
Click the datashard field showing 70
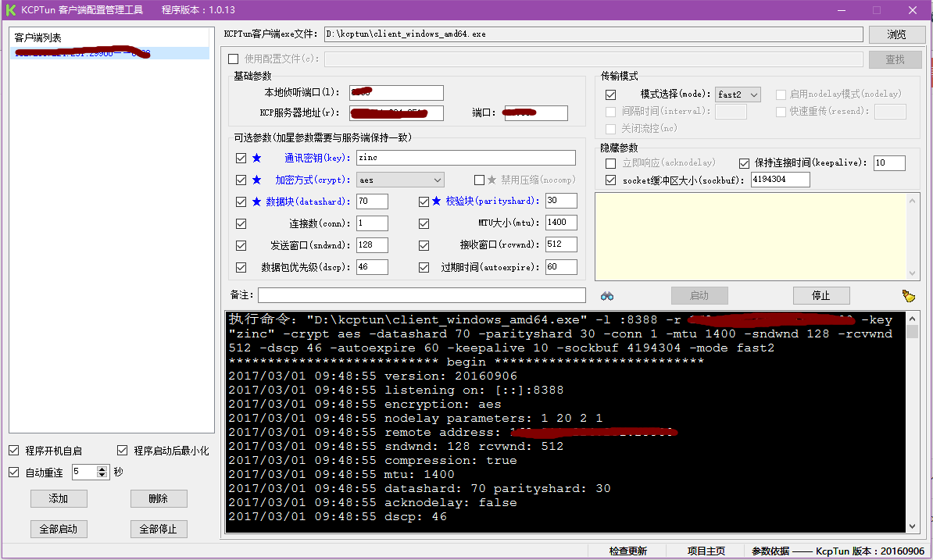pos(372,202)
